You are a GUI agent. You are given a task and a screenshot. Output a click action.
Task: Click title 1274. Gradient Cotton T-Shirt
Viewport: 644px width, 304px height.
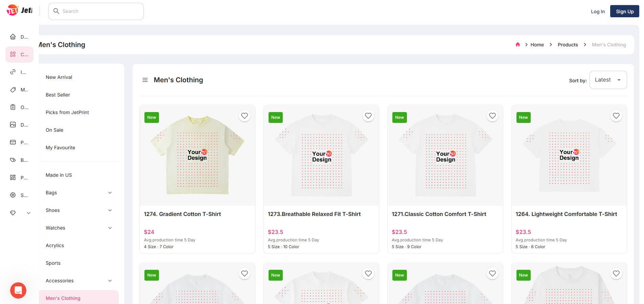182,214
